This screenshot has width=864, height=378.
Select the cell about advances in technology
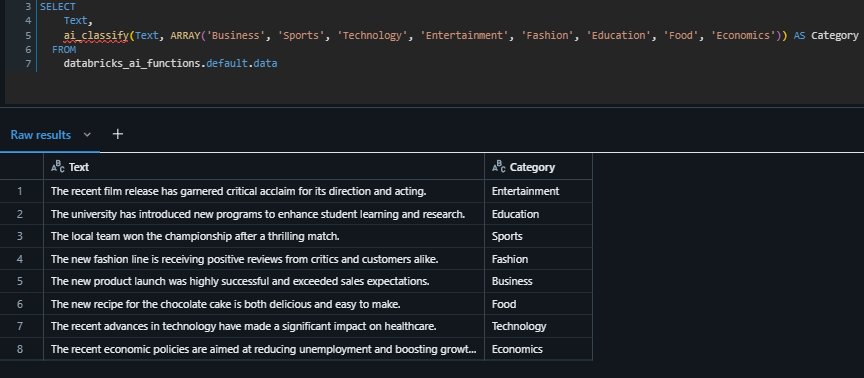[x=264, y=327]
